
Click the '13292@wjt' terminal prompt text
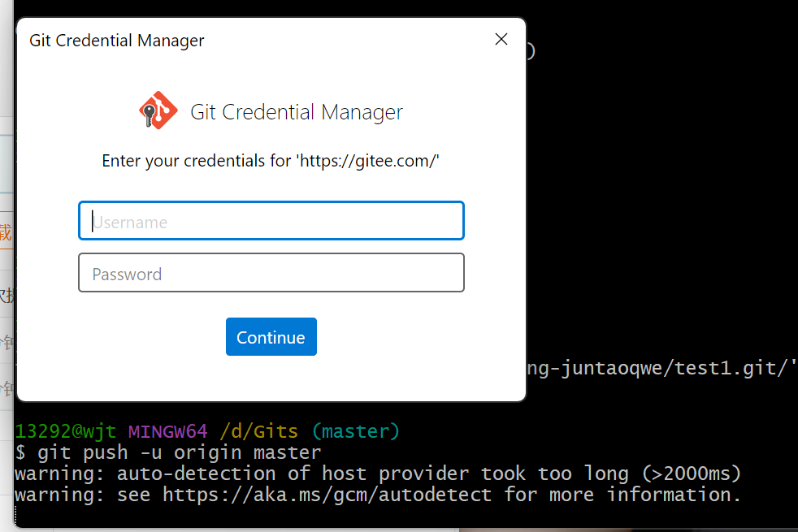pyautogui.click(x=65, y=431)
